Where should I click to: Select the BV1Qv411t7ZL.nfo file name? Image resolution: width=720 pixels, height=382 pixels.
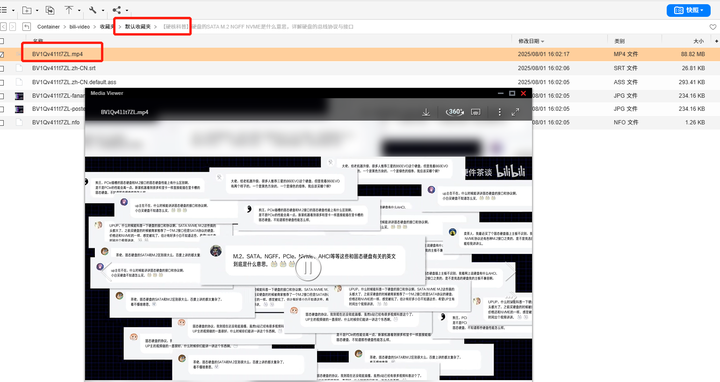tap(56, 123)
